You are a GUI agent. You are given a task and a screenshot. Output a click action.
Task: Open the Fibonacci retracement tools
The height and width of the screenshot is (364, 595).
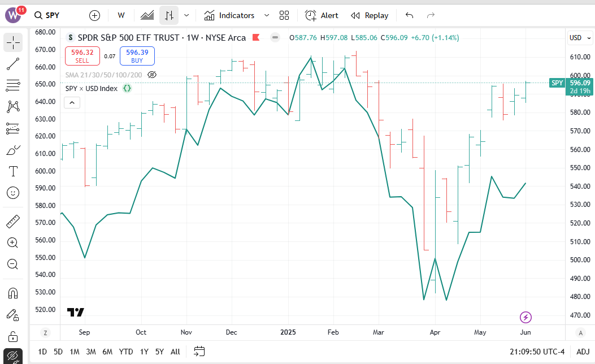13,85
